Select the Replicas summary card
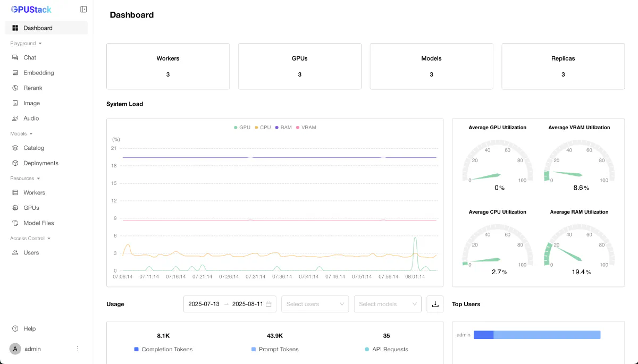This screenshot has width=638, height=364. (x=563, y=66)
